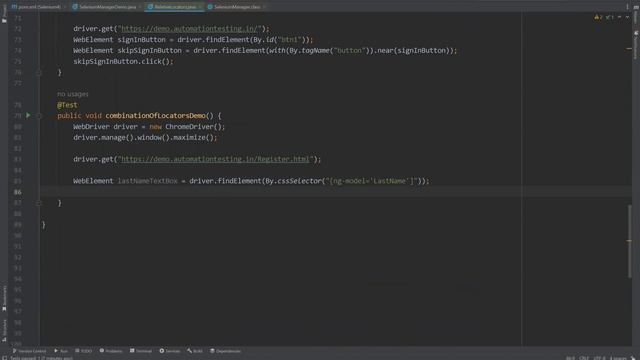640x360 pixels.
Task: Click the tool windows quick-access icon in status bar
Action: [x=4, y=358]
